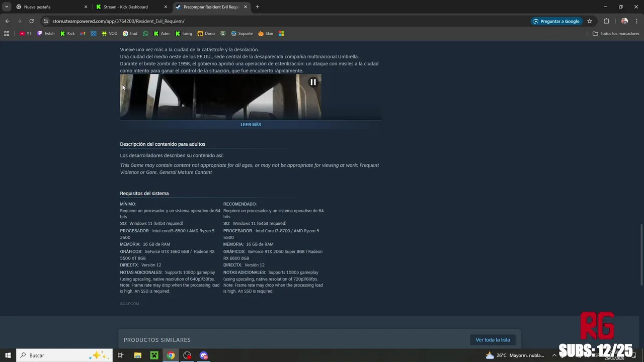The image size is (644, 362).
Task: Click the Descripción del contenido para adultos heading
Action: click(x=163, y=144)
